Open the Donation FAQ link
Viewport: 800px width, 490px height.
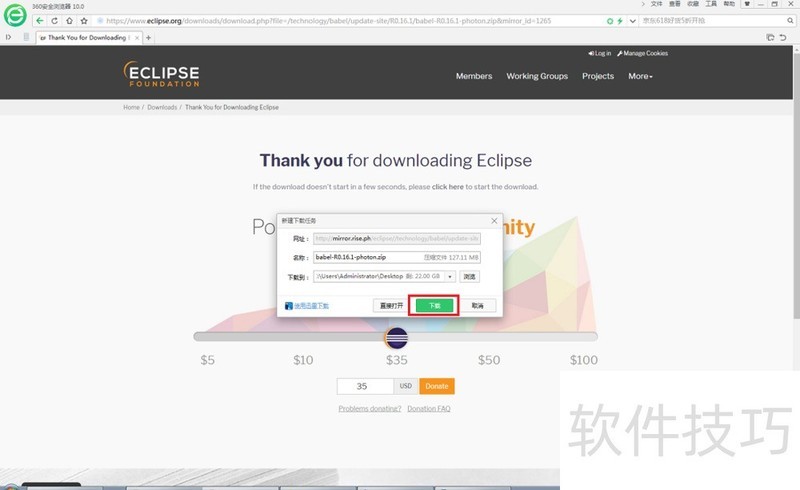point(429,409)
